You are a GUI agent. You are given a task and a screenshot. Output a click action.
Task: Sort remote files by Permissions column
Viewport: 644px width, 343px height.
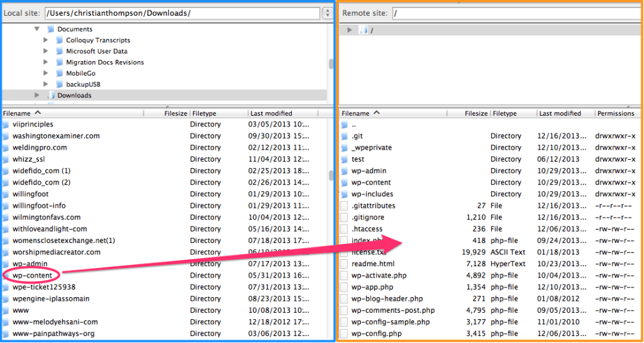click(x=616, y=113)
